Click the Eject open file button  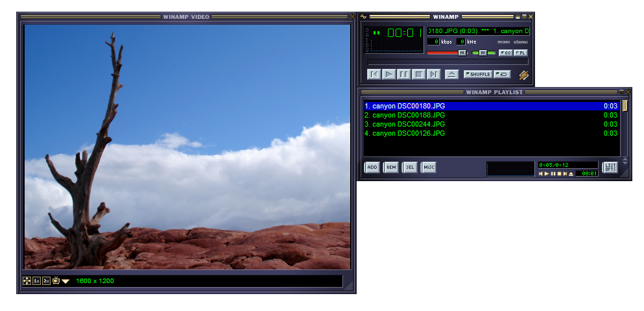point(452,74)
